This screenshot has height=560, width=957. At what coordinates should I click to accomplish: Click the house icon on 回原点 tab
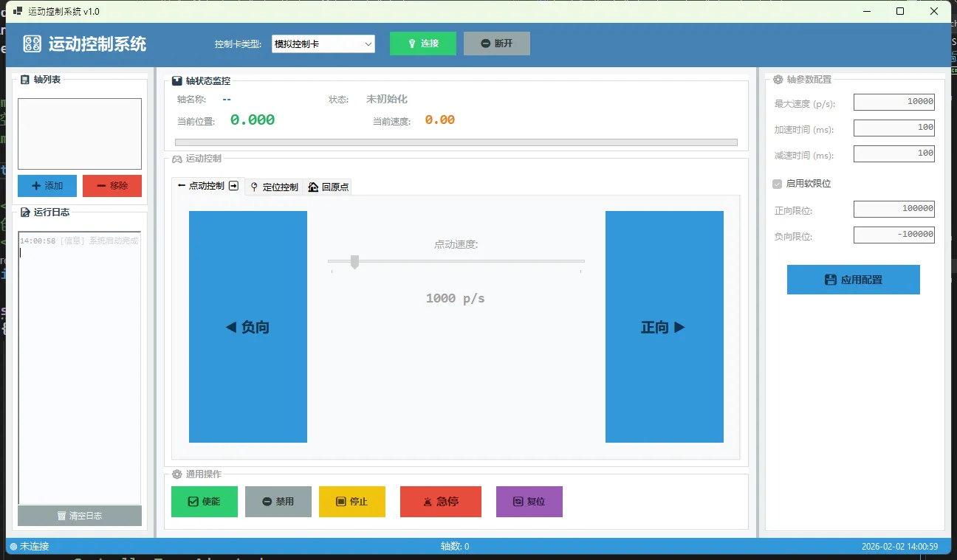pos(313,187)
